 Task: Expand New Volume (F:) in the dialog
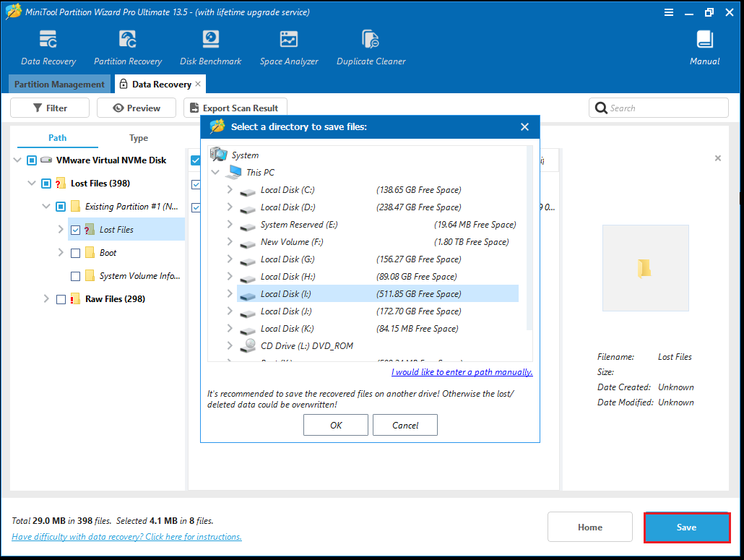[230, 241]
